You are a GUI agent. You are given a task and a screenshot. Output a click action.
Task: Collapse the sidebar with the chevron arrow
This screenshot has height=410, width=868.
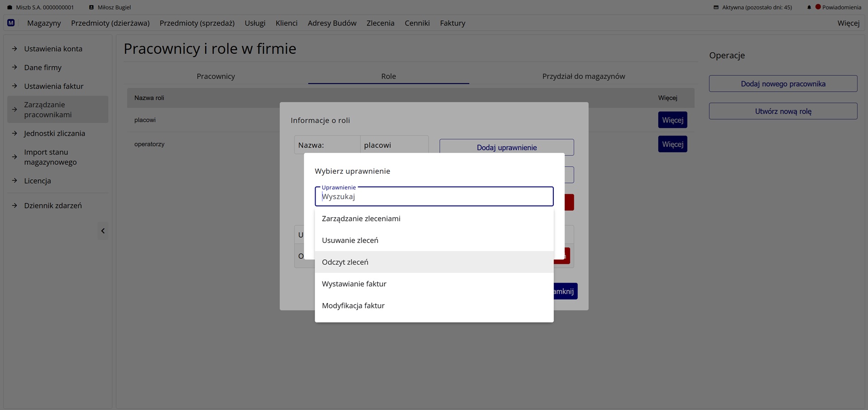[103, 231]
